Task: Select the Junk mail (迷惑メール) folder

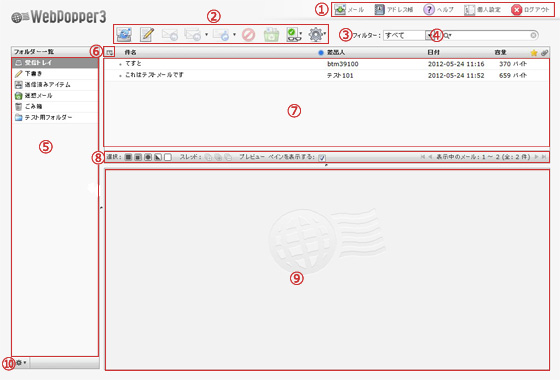Action: pos(55,96)
